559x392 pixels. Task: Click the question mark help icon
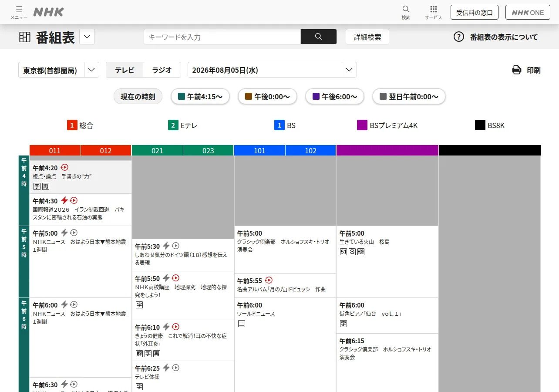(459, 37)
